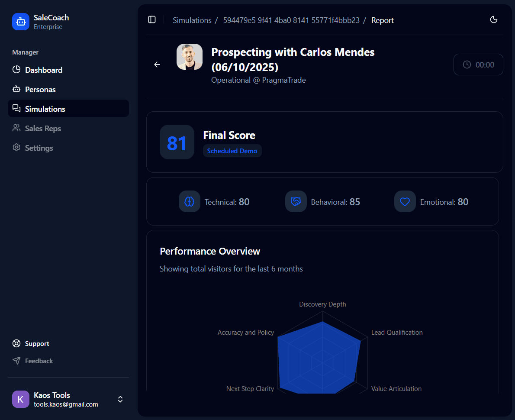This screenshot has width=515, height=420.
Task: Collapse the sidebar using the panel toggle
Action: 152,19
